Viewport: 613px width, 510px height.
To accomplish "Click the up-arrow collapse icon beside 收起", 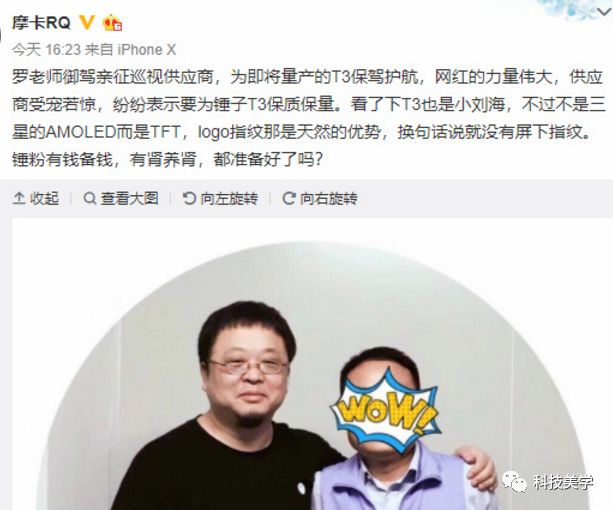I will pos(19,199).
